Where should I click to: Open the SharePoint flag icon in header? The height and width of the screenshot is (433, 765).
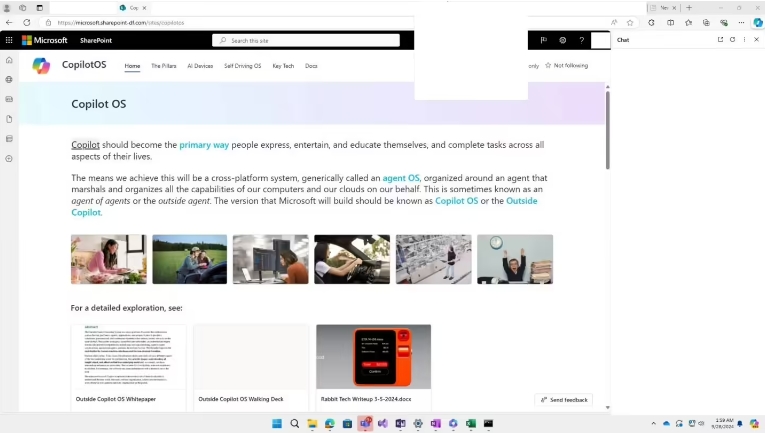(x=544, y=40)
